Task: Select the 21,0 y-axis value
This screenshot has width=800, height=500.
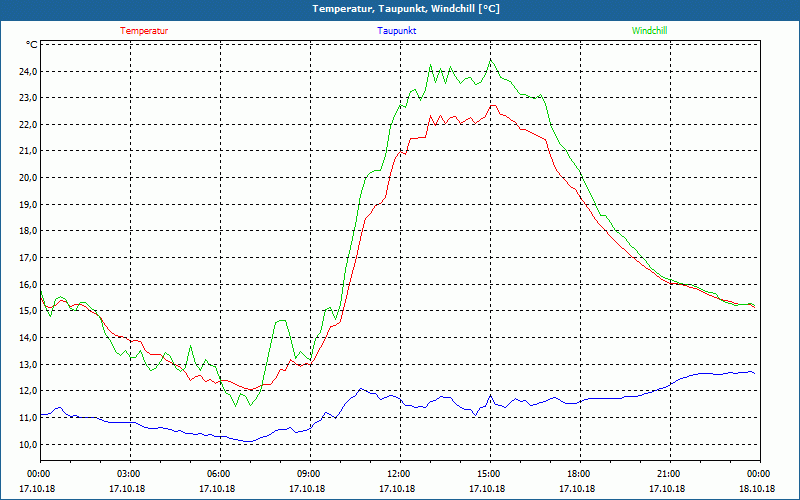Action: pyautogui.click(x=28, y=151)
